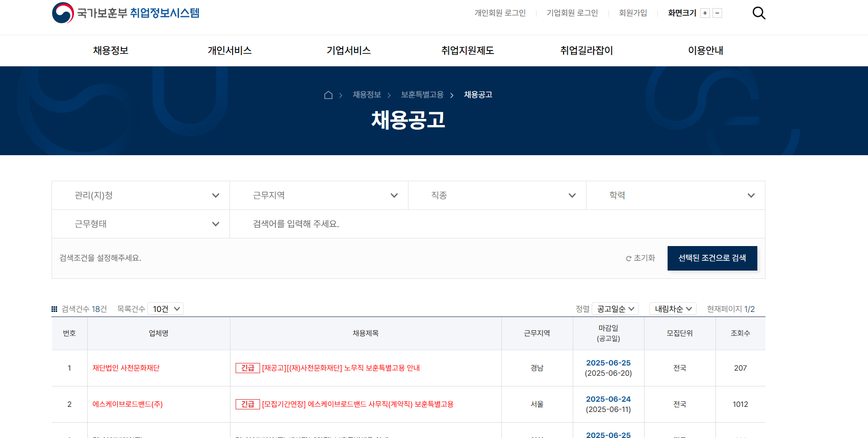Viewport: 868px width, 438px height.
Task: Open the 이용안내 main menu
Action: [x=706, y=51]
